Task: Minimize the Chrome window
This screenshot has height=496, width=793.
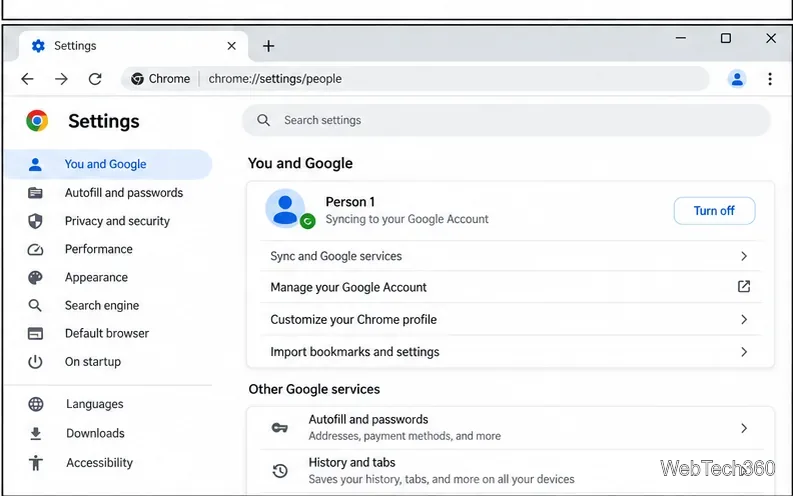Action: [681, 38]
